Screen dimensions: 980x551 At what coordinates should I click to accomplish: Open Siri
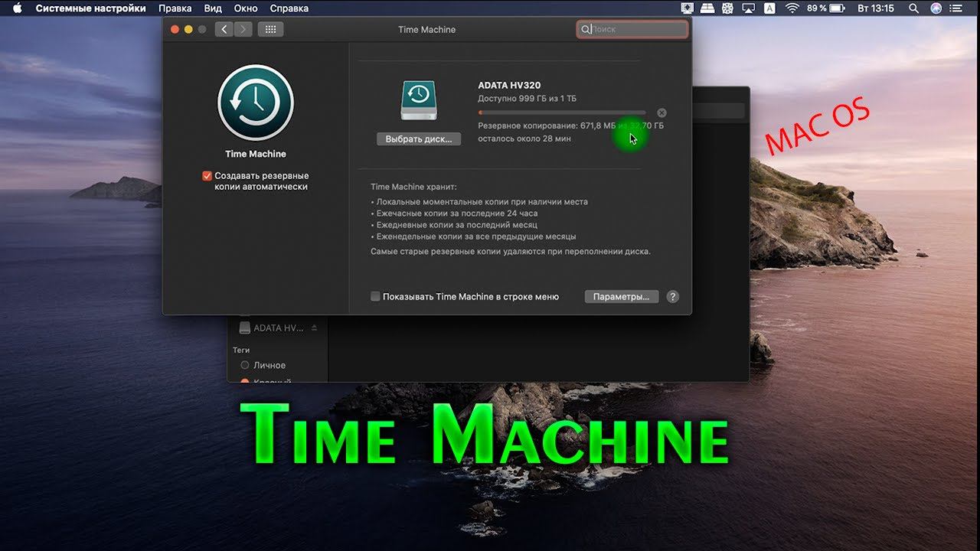coord(936,8)
